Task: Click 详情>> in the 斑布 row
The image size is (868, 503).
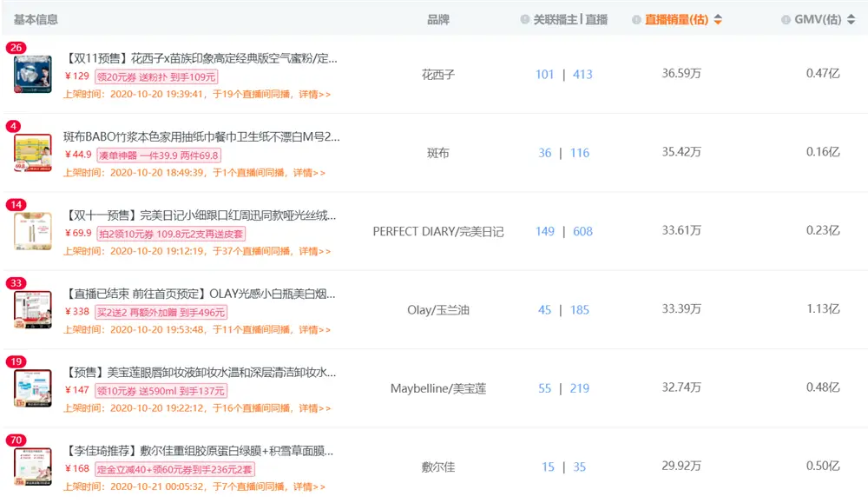Action: pyautogui.click(x=309, y=173)
